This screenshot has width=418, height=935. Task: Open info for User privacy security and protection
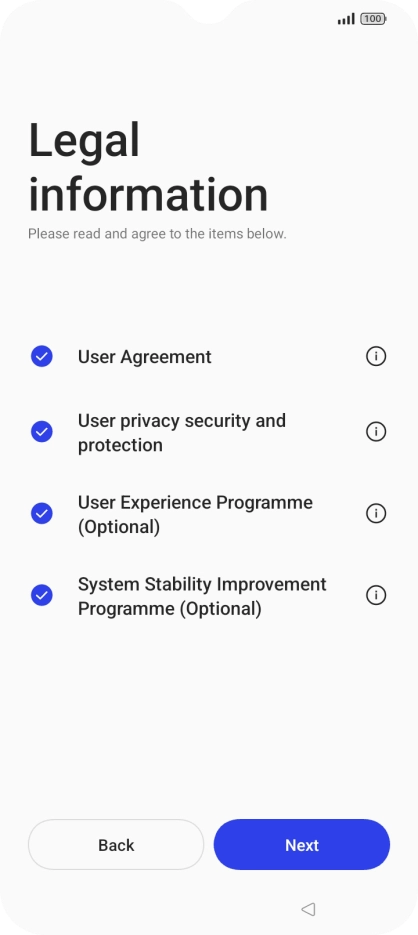tap(376, 432)
